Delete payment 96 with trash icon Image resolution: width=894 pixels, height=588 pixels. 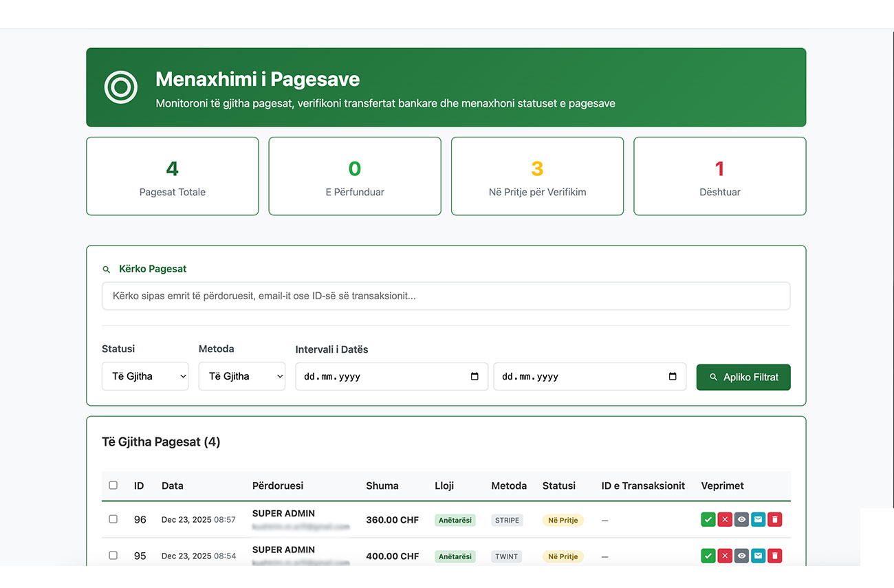[x=775, y=520]
